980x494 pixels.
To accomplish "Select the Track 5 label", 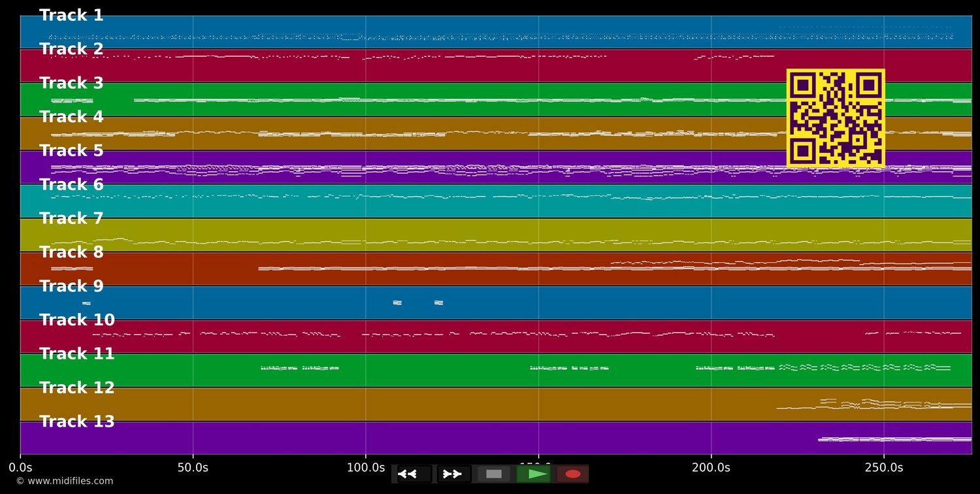I will [71, 151].
